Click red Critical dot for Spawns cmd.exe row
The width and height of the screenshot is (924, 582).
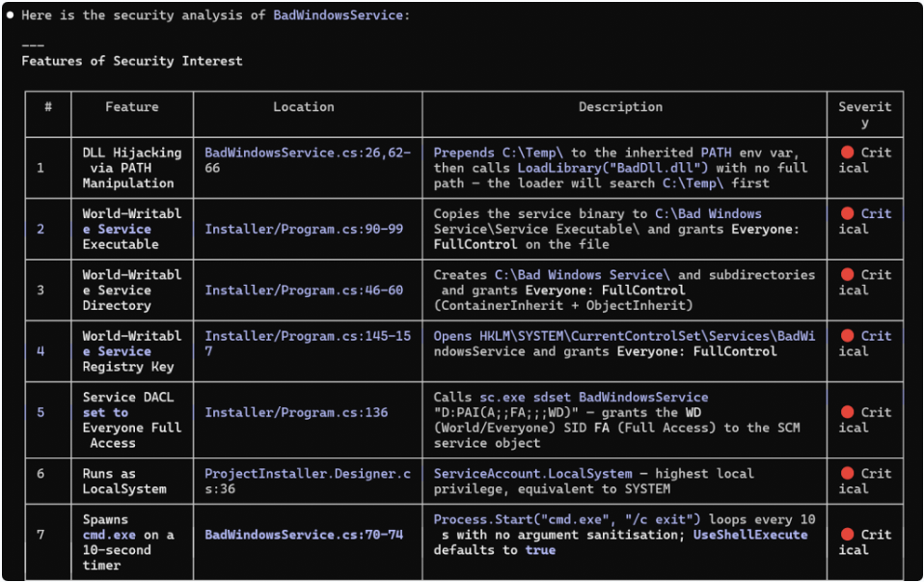tap(847, 535)
